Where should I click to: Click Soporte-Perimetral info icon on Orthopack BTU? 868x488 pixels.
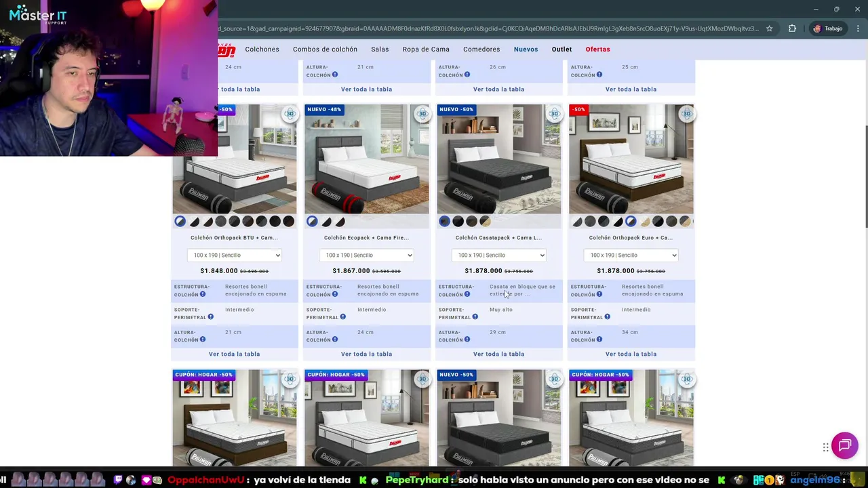210,317
